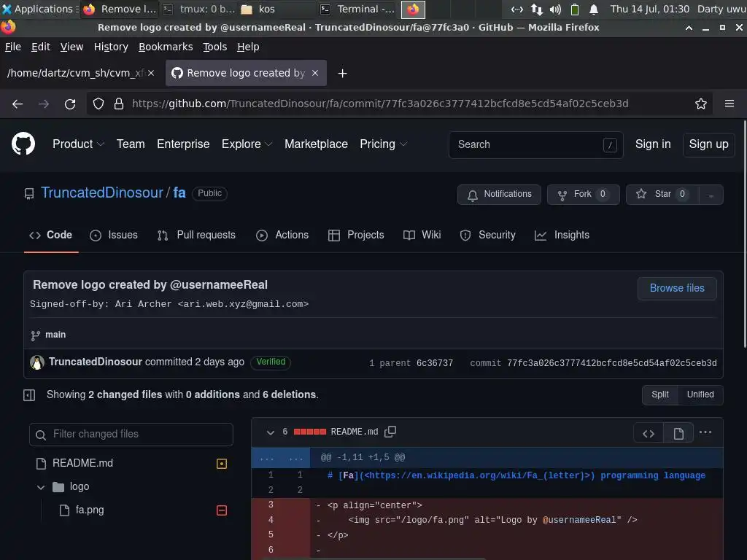Open the History menu

click(111, 47)
